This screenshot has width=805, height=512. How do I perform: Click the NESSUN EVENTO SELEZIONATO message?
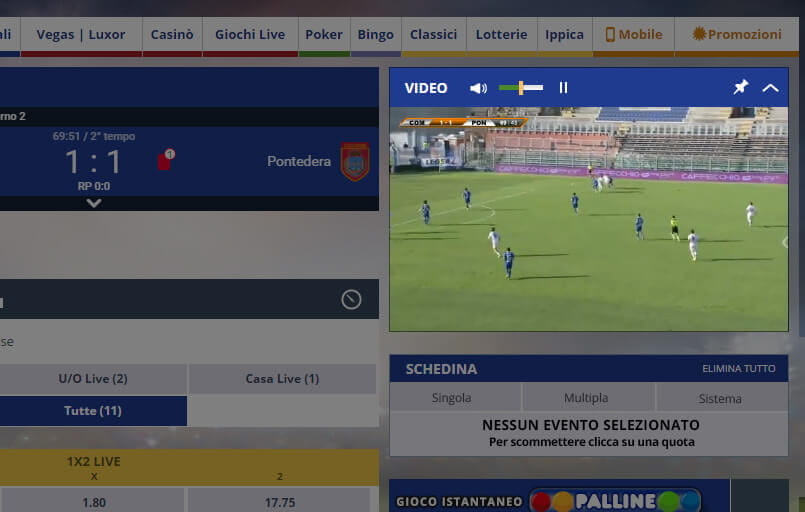[590, 425]
